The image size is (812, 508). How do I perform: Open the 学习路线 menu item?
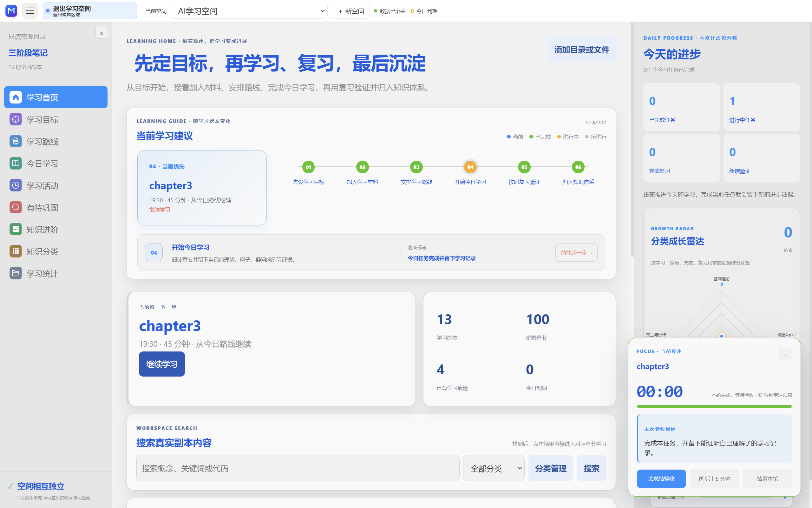(x=56, y=141)
